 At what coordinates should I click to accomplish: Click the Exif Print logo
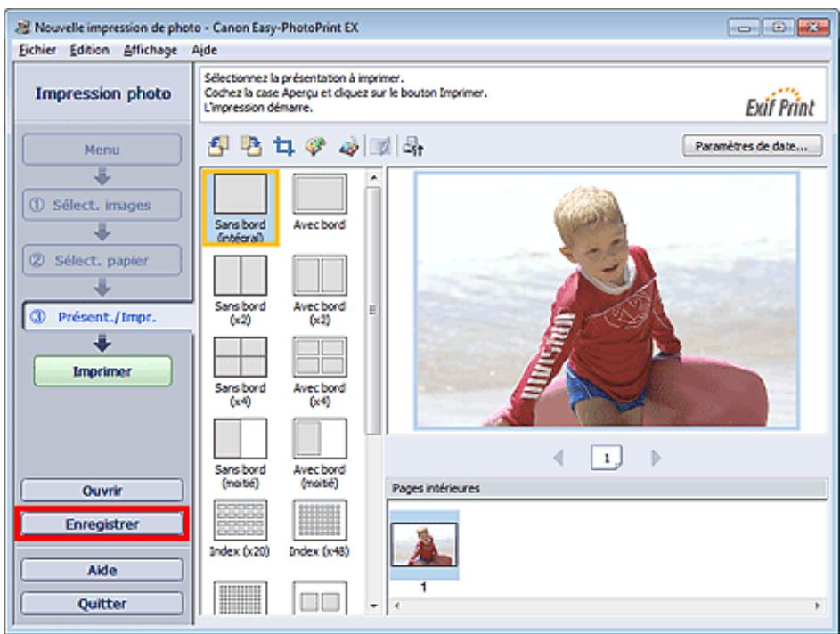(x=779, y=102)
